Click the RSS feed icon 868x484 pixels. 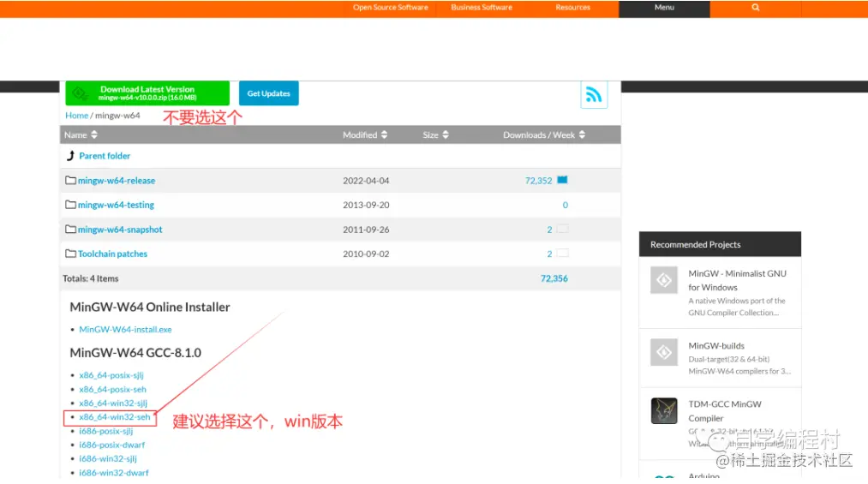(x=594, y=94)
